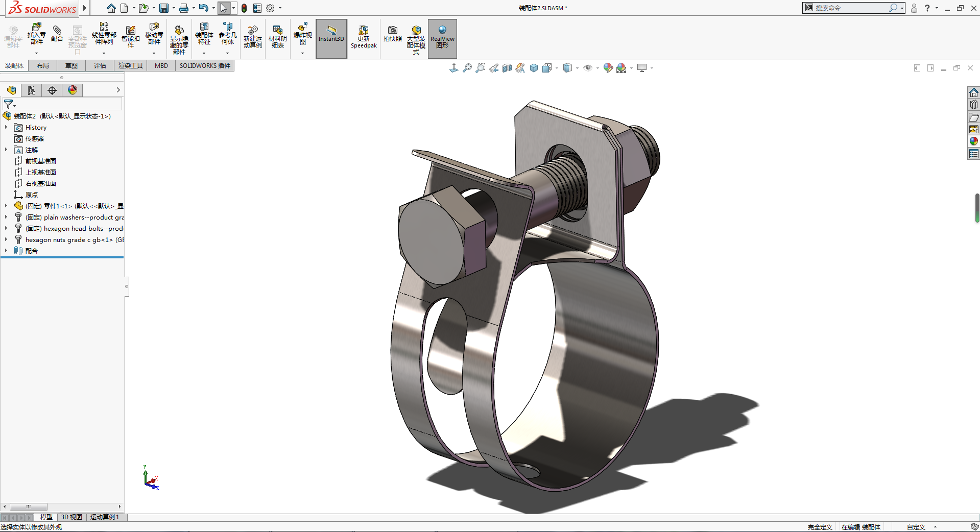Return to Previous View icon
This screenshot has width=980, height=532.
tap(494, 68)
